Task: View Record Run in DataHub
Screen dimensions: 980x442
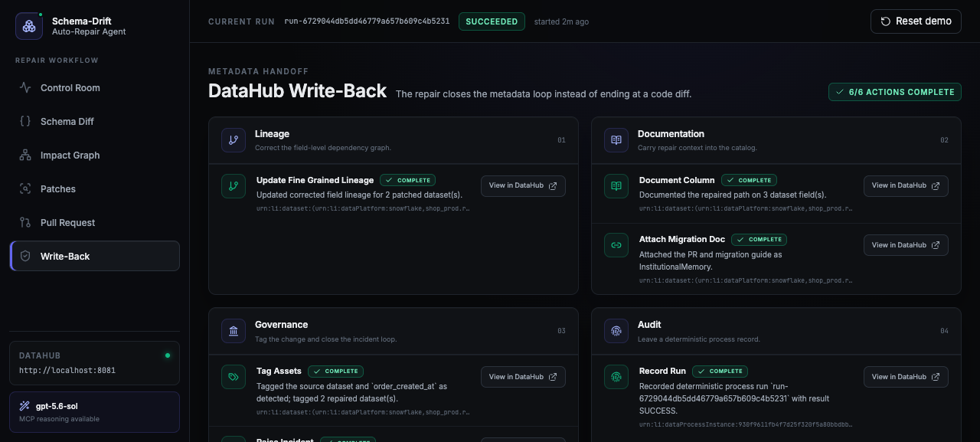Action: (906, 377)
